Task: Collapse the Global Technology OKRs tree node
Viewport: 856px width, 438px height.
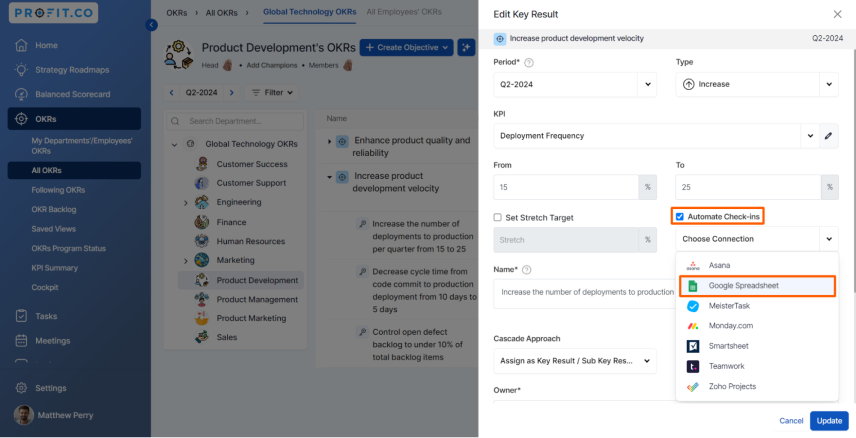Action: click(x=174, y=145)
